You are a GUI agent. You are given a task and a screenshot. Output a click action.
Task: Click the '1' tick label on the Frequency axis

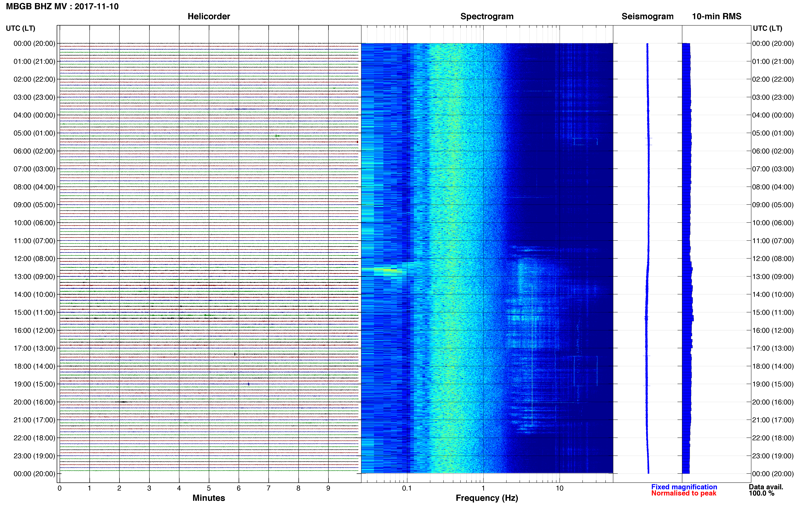click(483, 488)
